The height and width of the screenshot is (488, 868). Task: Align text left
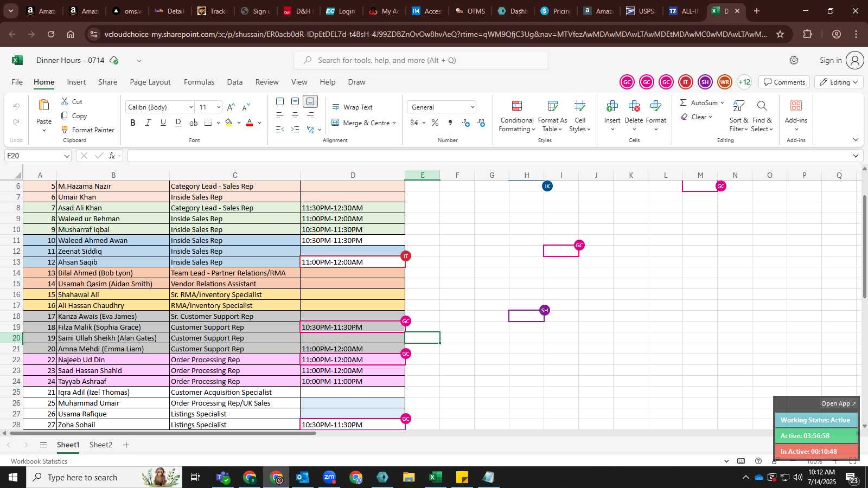tap(280, 115)
